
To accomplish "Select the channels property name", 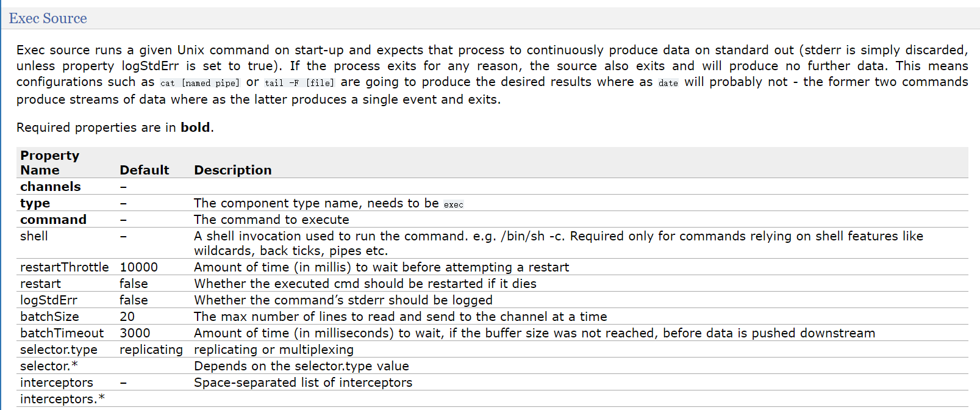I will point(50,187).
